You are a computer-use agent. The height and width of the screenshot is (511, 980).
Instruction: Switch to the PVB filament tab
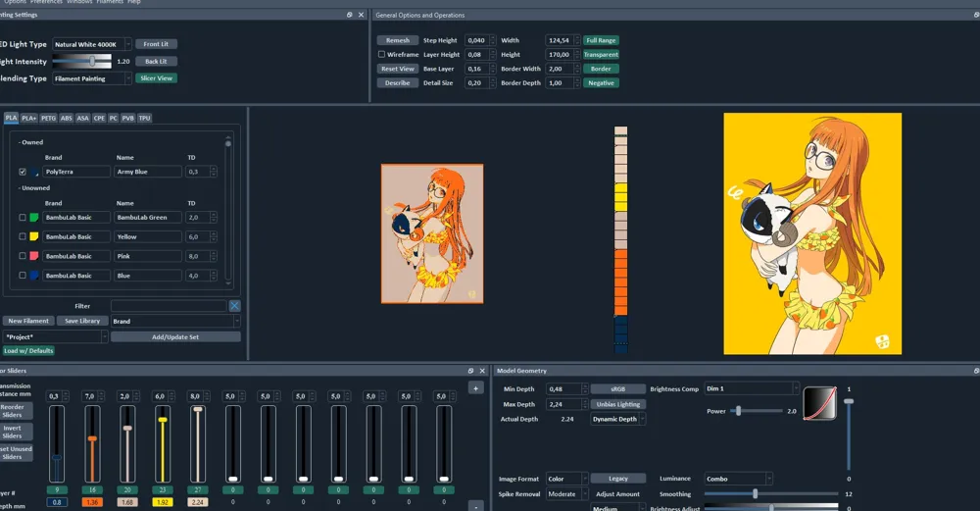click(x=128, y=119)
